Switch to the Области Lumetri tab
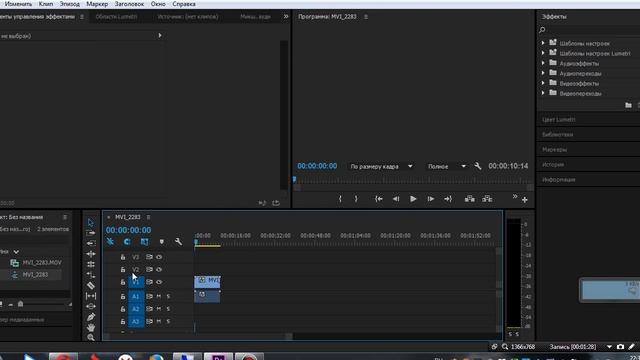The image size is (640, 360). pyautogui.click(x=116, y=17)
